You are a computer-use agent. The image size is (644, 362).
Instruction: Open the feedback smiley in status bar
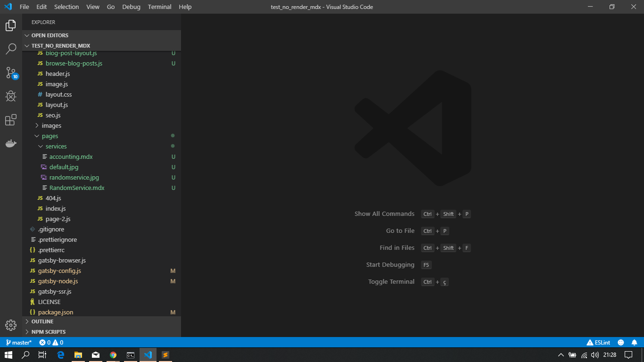[621, 343]
